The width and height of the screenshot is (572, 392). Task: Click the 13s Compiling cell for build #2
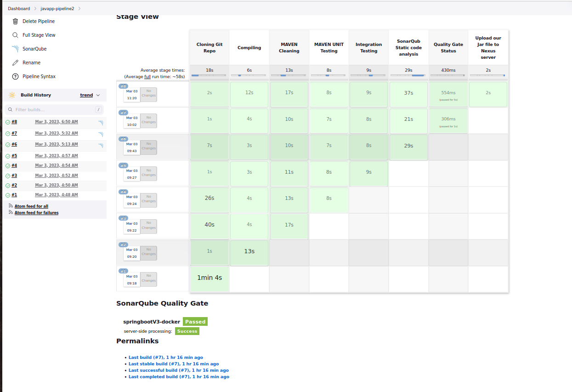pos(249,251)
